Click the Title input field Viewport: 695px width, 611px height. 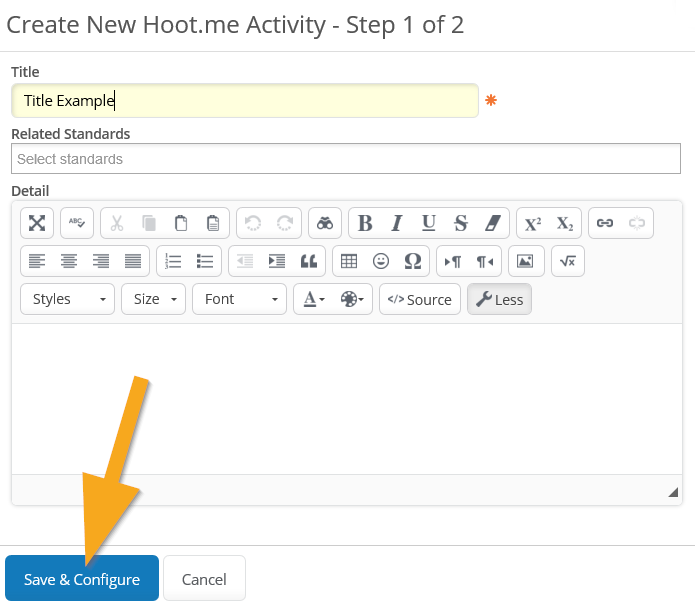(x=245, y=100)
